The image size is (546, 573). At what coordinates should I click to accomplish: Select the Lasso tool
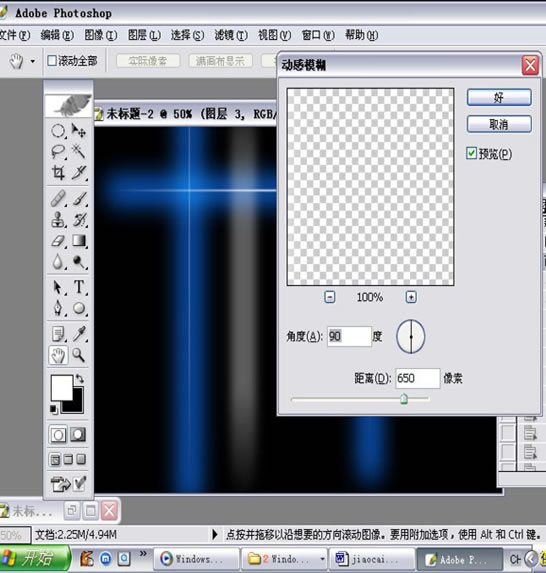pyautogui.click(x=58, y=151)
